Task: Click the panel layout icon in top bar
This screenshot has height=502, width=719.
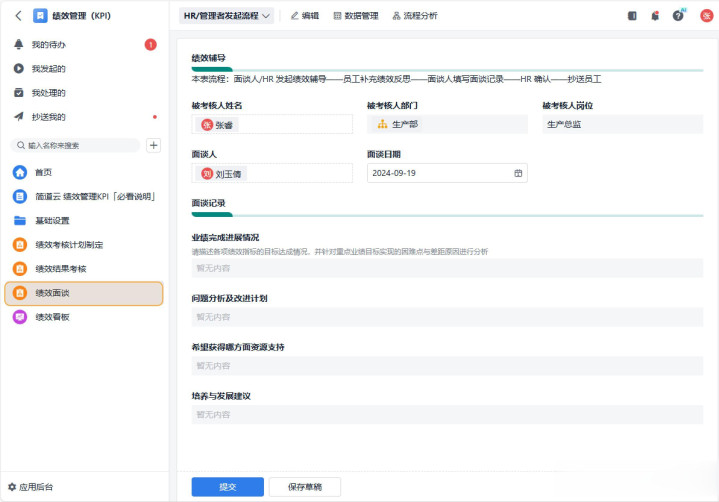Action: point(632,16)
